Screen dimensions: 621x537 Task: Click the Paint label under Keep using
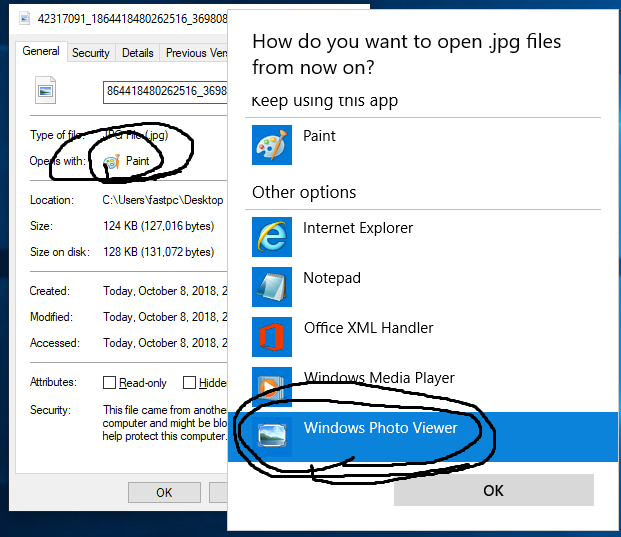pyautogui.click(x=319, y=136)
